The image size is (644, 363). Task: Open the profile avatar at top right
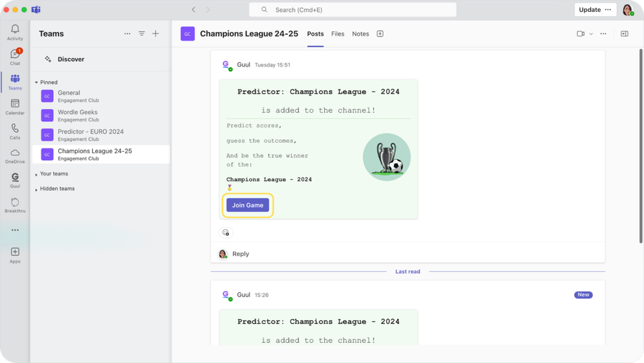628,10
